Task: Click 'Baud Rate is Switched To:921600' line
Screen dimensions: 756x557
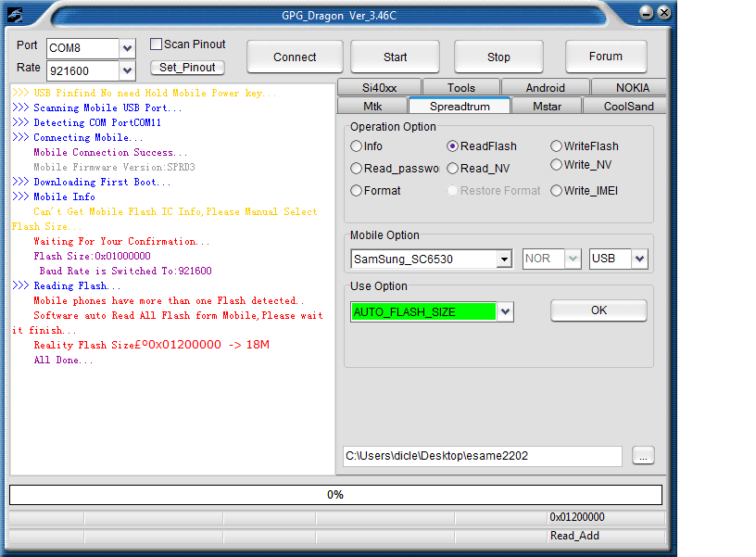Action: (x=125, y=271)
